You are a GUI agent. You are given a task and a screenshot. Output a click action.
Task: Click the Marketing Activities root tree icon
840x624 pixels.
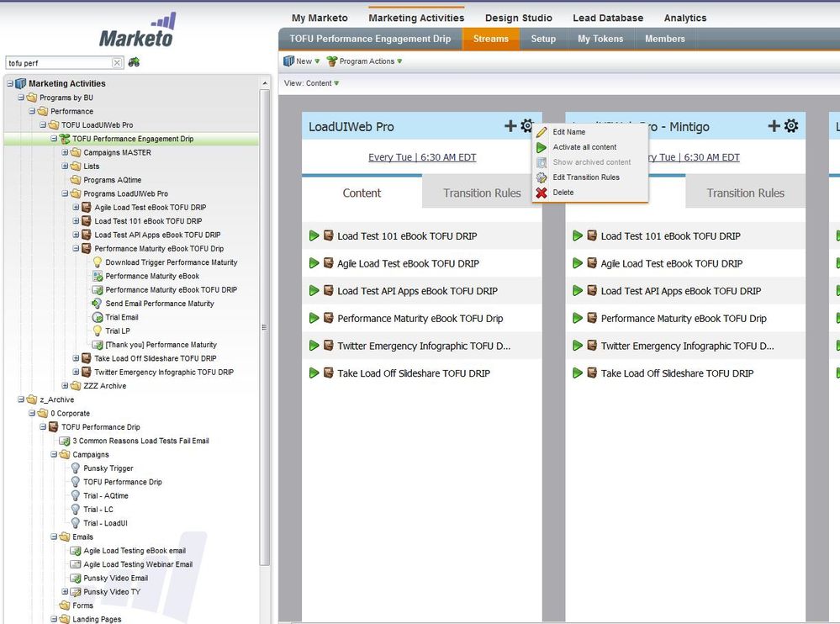(20, 83)
